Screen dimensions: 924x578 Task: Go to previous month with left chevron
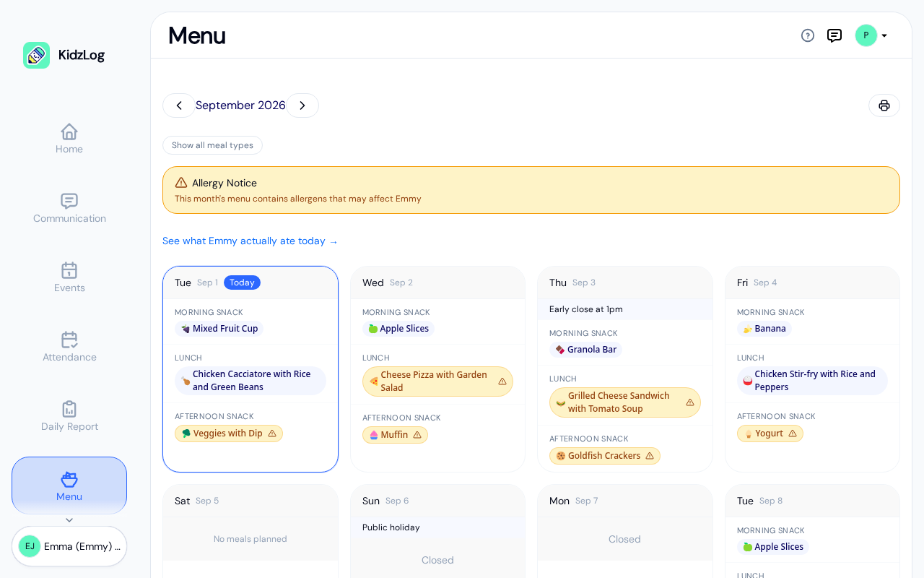[x=179, y=105]
